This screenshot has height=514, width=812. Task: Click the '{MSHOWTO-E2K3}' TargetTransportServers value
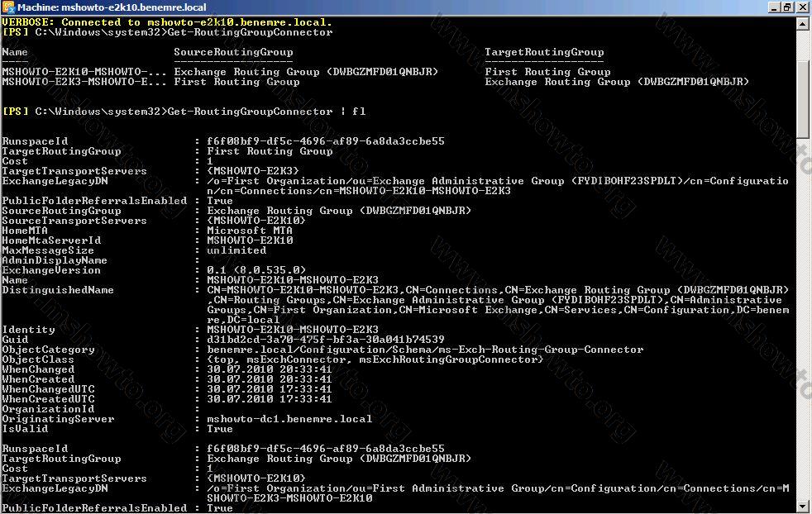(x=253, y=171)
